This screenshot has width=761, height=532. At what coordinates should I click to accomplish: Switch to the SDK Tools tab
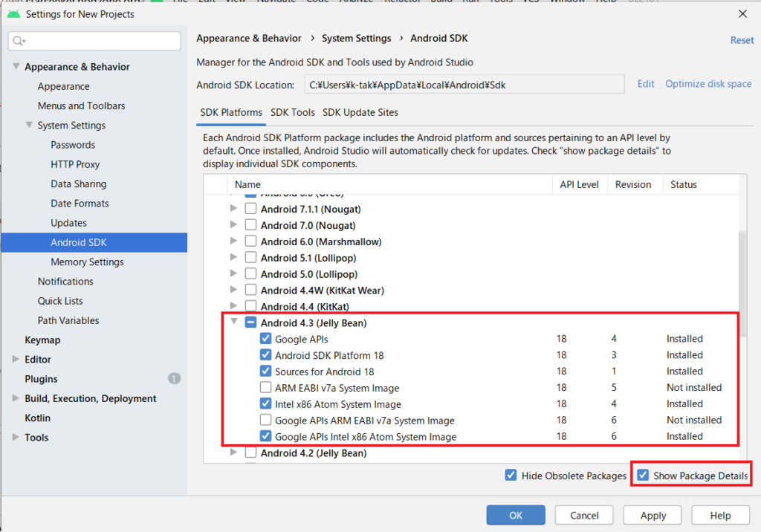click(293, 112)
